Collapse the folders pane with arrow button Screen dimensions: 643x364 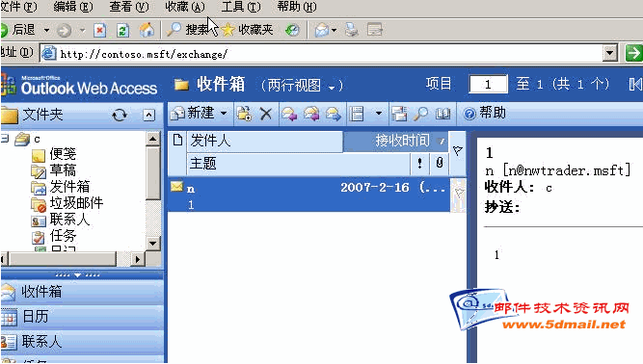point(149,115)
